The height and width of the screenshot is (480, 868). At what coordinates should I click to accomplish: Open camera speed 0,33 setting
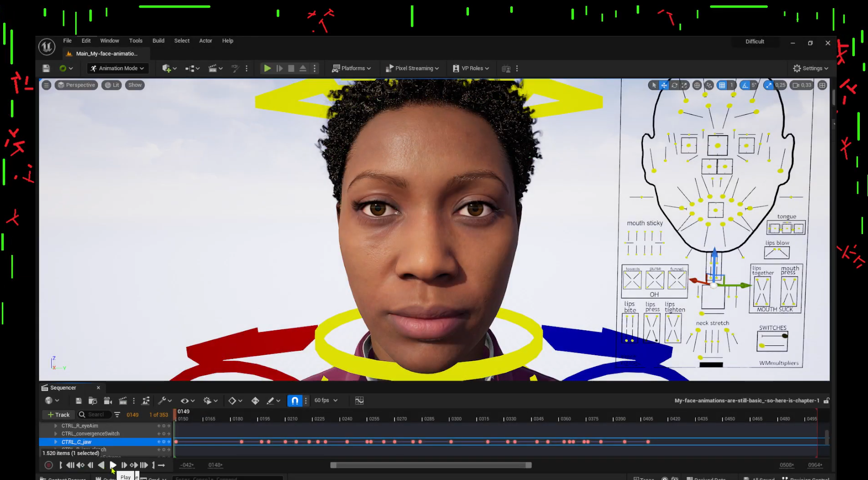pos(802,85)
